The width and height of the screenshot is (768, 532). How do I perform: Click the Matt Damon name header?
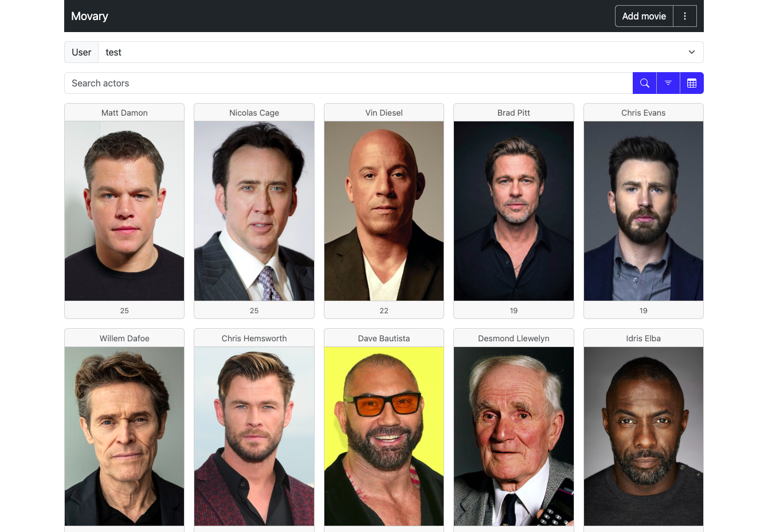pos(124,113)
